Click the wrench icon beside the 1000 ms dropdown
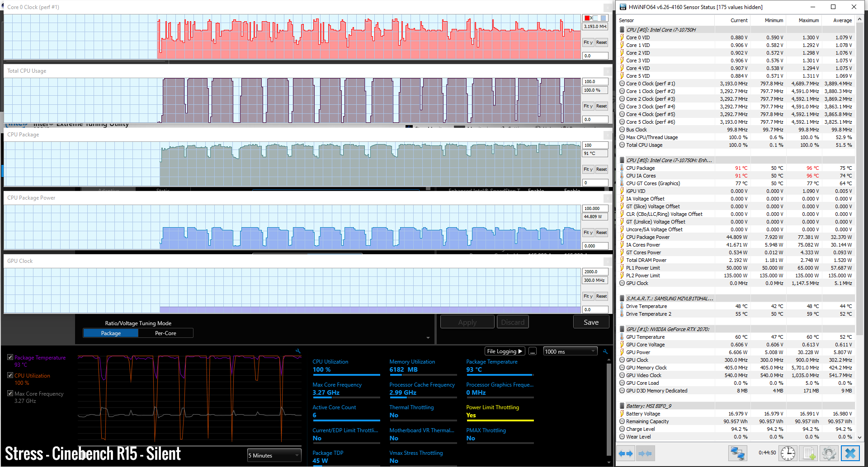Viewport: 868px width, 467px height. point(605,351)
